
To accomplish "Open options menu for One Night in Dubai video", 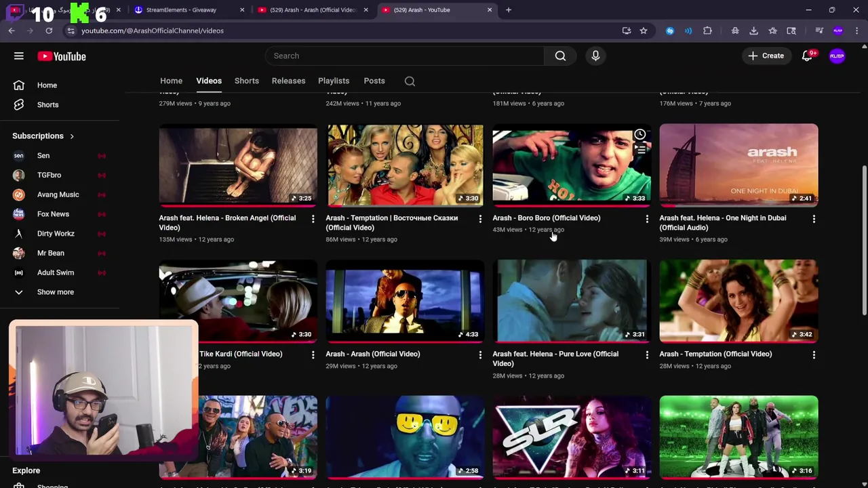I will coord(814,219).
